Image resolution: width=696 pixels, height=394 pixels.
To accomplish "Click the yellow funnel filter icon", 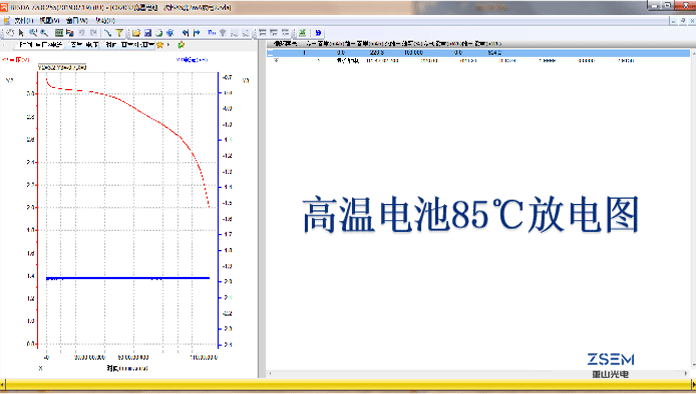I will 119,33.
